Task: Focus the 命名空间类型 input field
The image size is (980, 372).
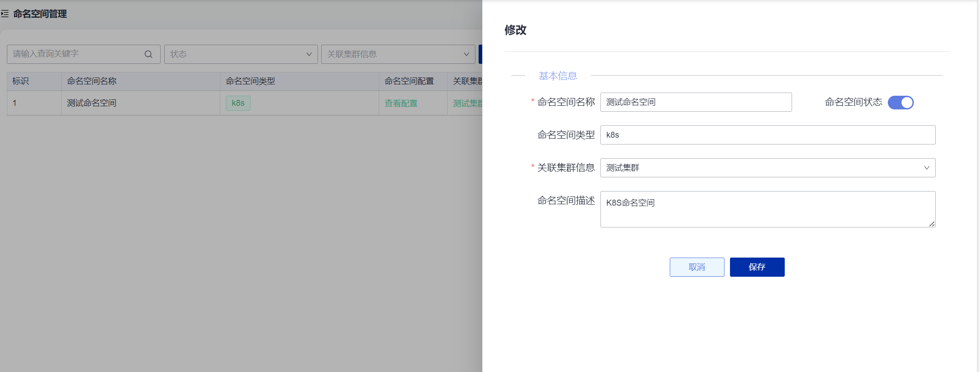Action: pos(768,135)
